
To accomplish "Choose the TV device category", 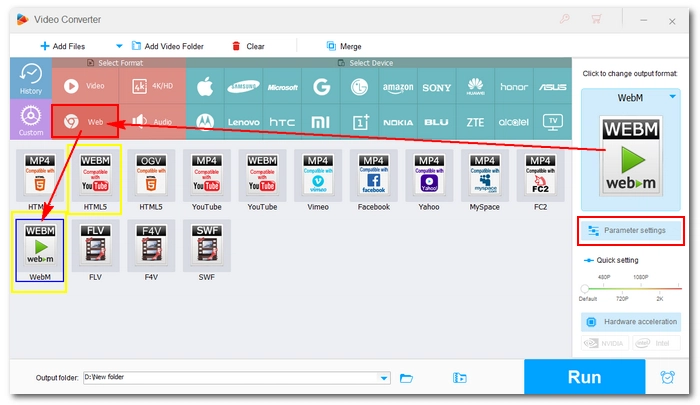I will coord(553,122).
